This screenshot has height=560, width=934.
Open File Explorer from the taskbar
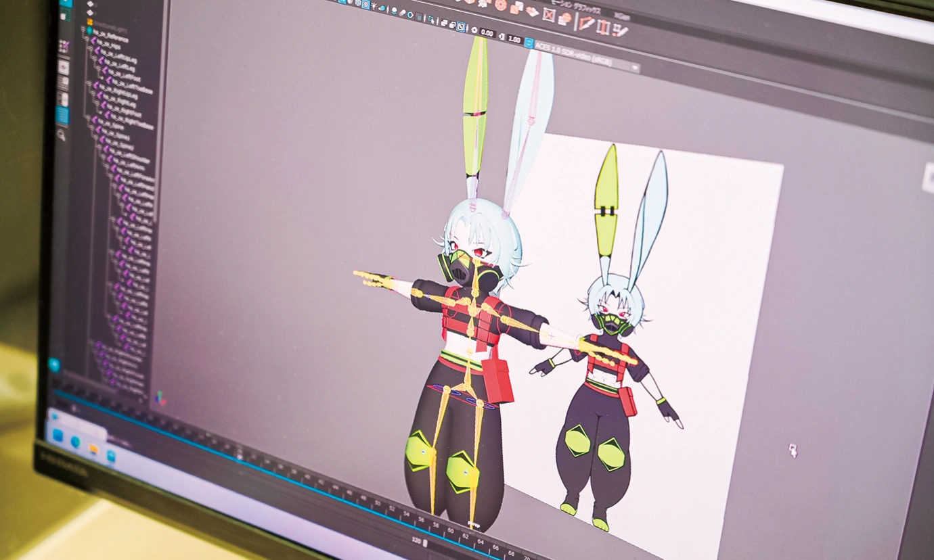click(x=93, y=448)
